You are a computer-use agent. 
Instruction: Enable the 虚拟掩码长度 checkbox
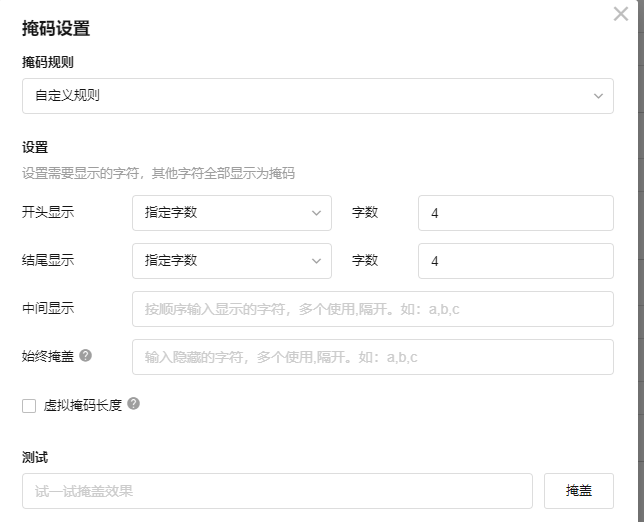pos(29,406)
